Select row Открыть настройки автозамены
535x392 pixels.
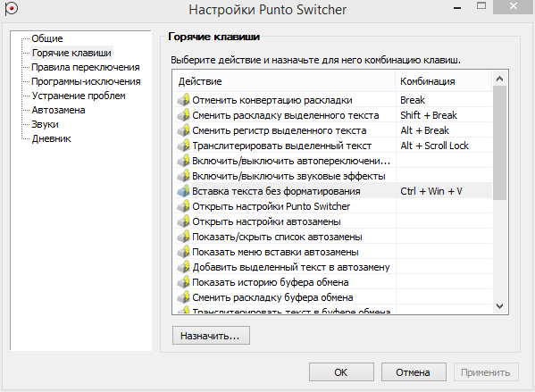(332, 221)
